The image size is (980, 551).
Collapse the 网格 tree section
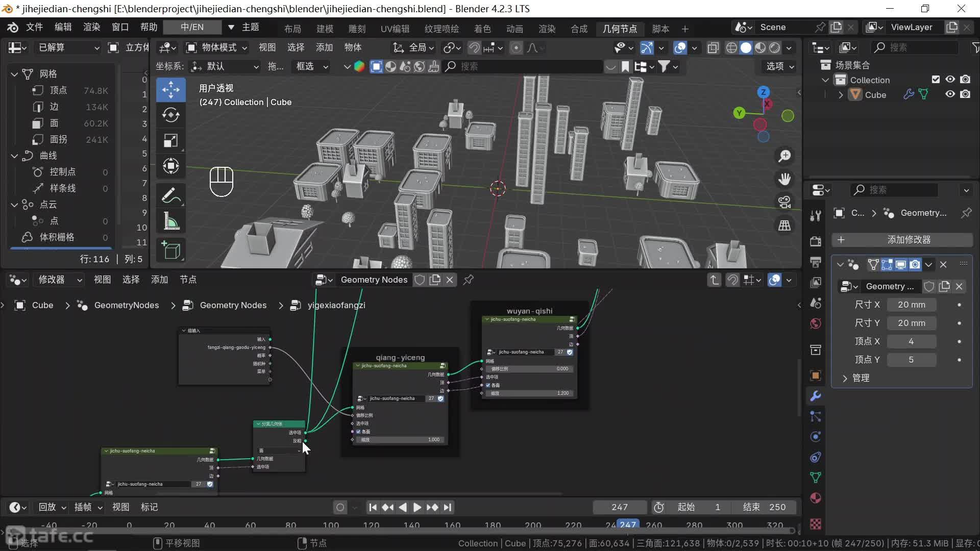tap(14, 74)
